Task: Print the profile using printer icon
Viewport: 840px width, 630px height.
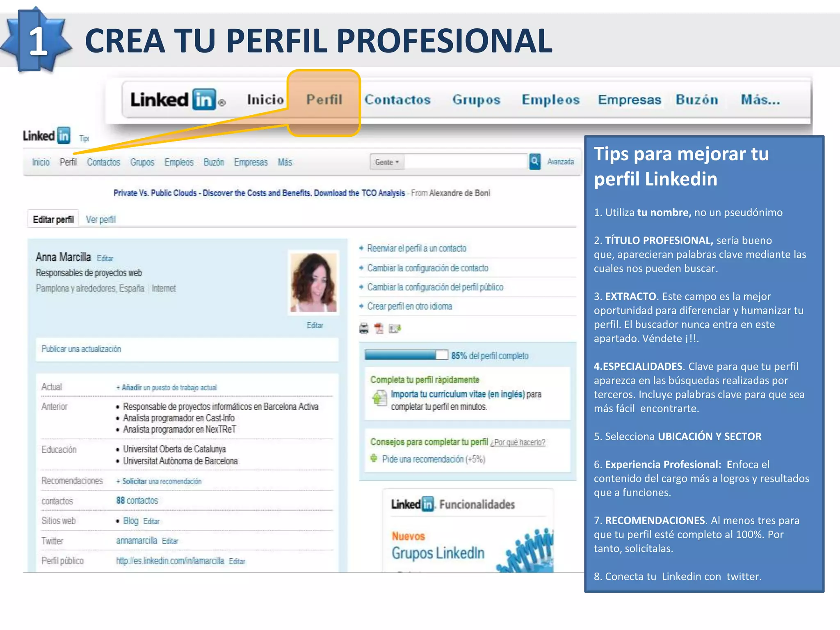Action: coord(364,329)
